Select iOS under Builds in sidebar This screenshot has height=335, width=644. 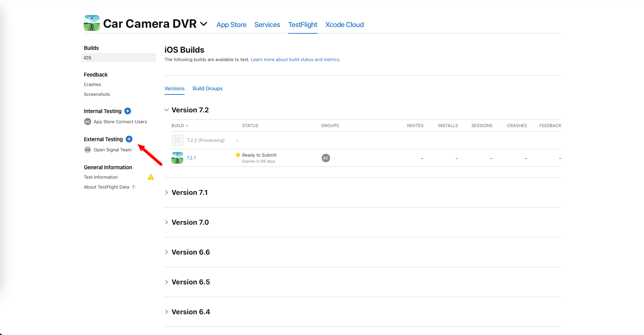pos(119,58)
